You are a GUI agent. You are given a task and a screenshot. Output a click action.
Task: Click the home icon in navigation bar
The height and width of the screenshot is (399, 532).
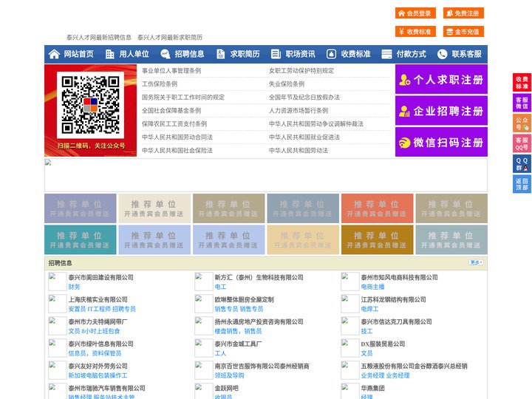point(54,54)
